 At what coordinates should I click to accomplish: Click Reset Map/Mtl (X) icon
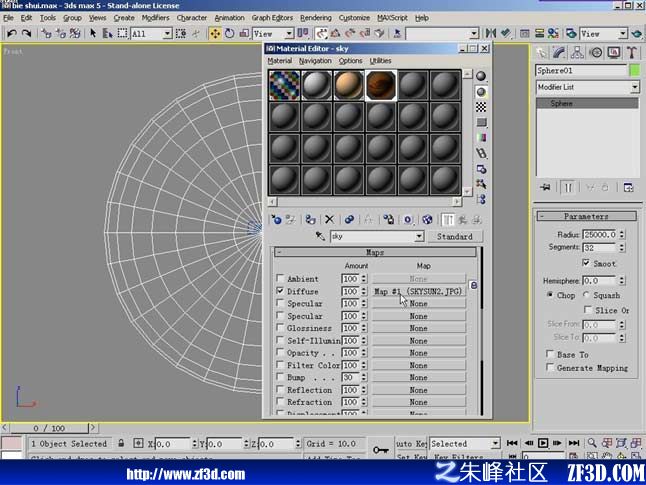(x=329, y=220)
